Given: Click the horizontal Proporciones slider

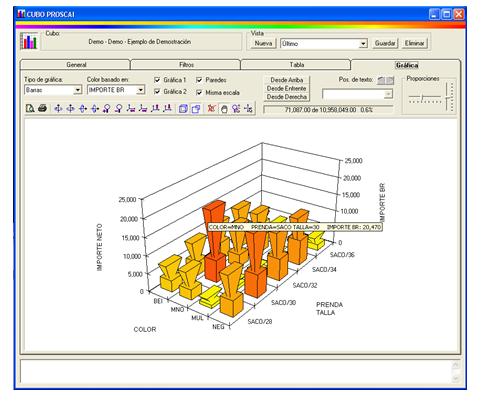Looking at the screenshot, I should (425, 97).
